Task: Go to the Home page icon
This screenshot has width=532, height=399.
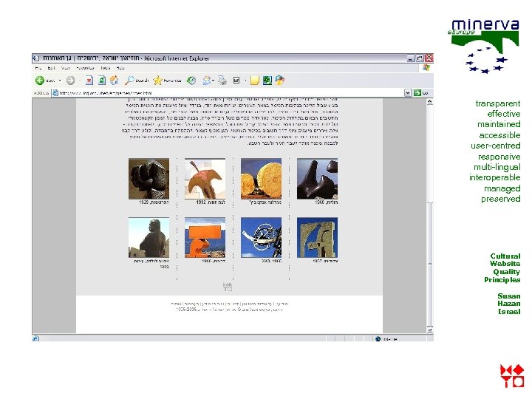Action: coord(115,81)
